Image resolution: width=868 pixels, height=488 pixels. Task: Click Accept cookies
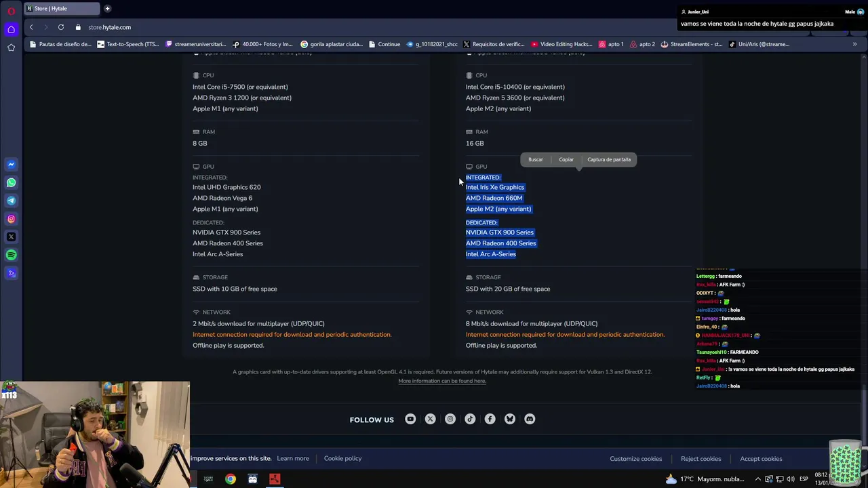(761, 459)
